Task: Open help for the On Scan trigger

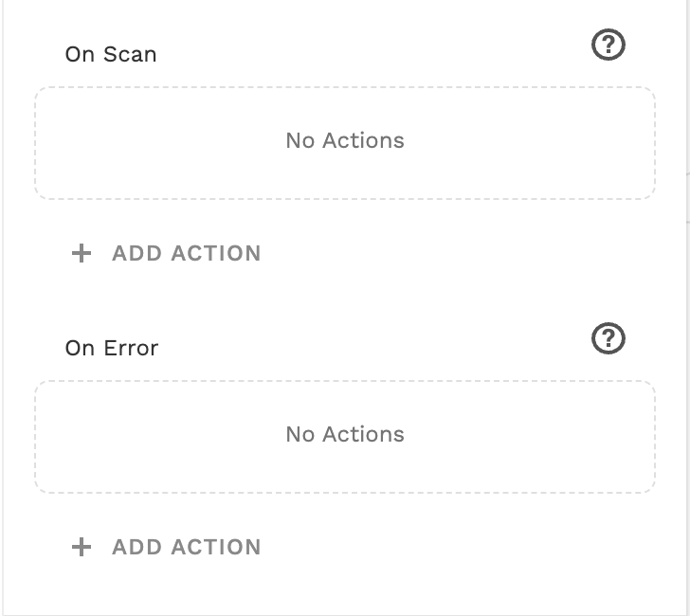Action: pyautogui.click(x=608, y=45)
